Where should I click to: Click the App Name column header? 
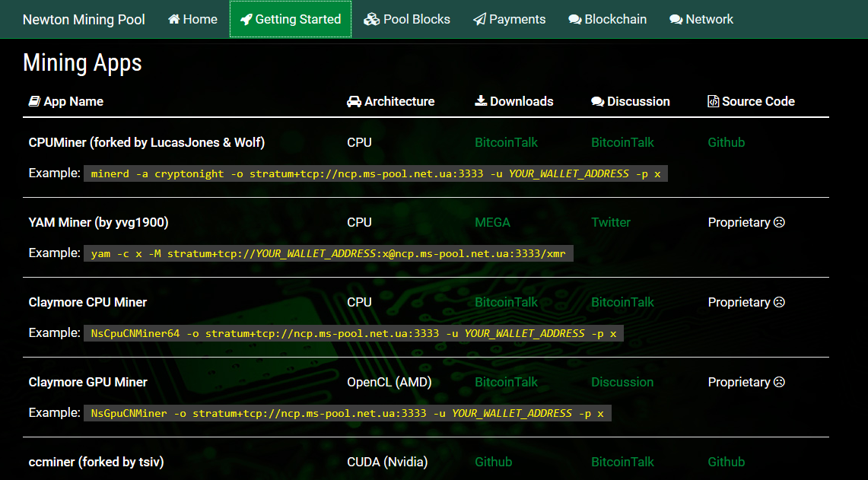click(66, 101)
